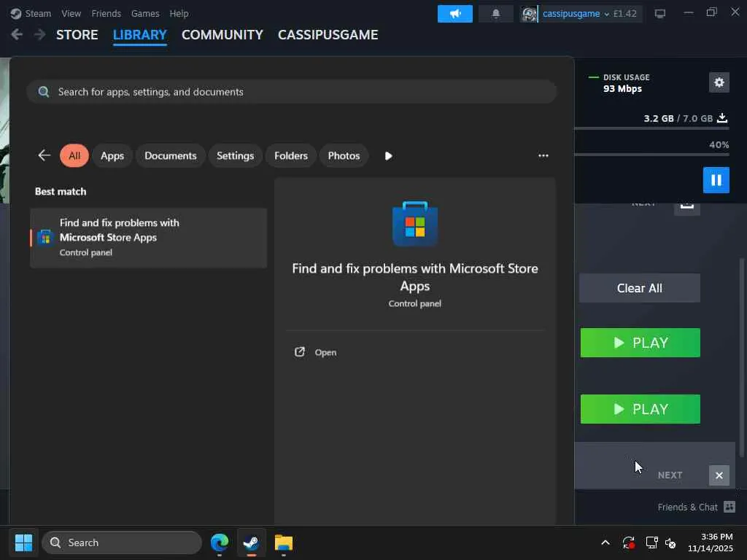The width and height of the screenshot is (747, 560).
Task: Open the Steam notifications bell
Action: (x=495, y=14)
